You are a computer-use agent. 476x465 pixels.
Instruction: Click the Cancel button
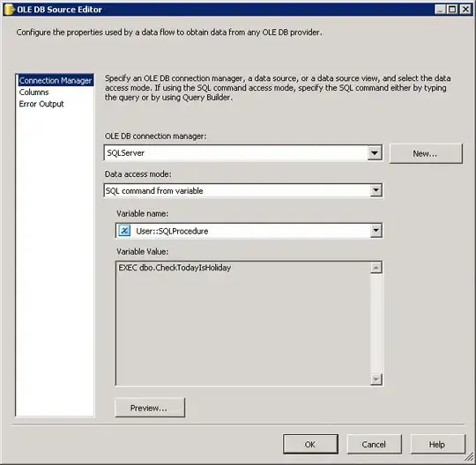(374, 445)
